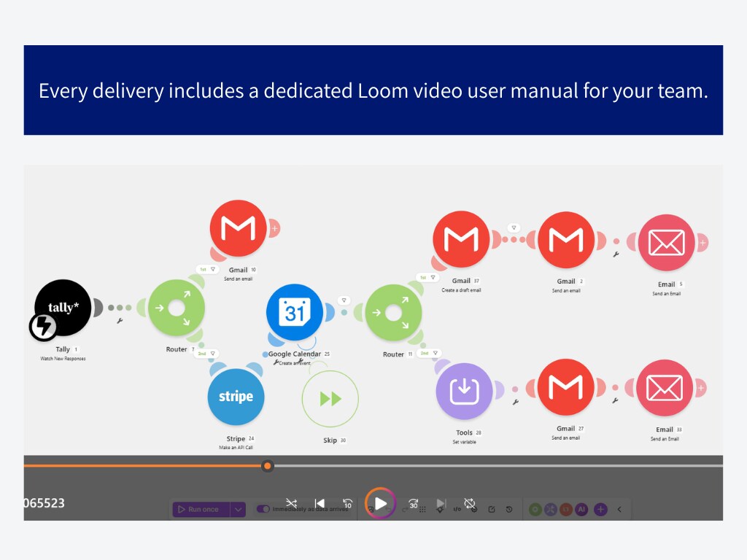747x560 pixels.
Task: Jump to the next track
Action: pyautogui.click(x=441, y=503)
